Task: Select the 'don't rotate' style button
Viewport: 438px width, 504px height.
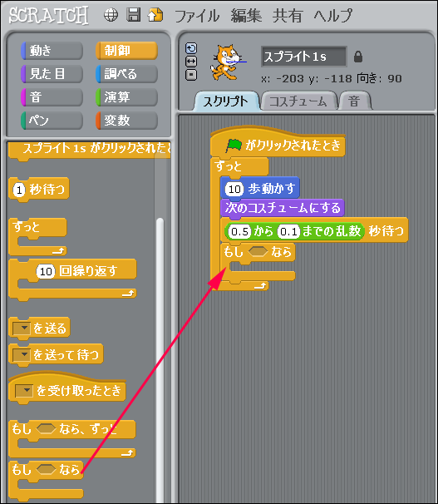Action: point(191,75)
